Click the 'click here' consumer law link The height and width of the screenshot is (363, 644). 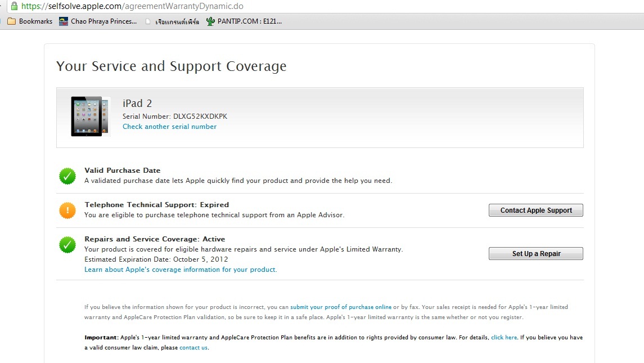click(x=503, y=338)
